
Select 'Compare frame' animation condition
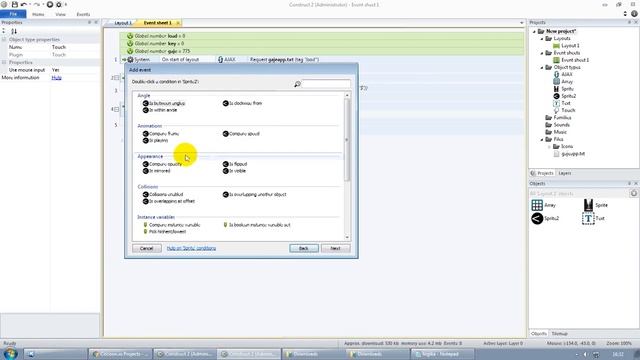click(161, 134)
